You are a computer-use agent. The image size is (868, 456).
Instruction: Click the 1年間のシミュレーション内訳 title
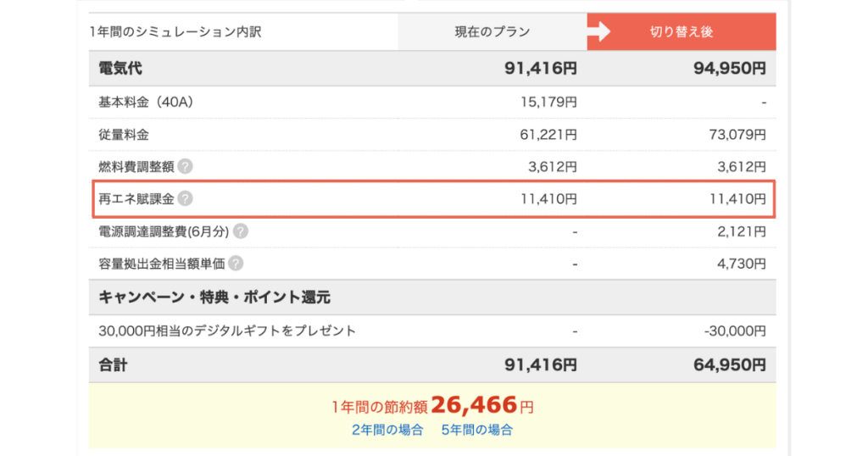[x=175, y=32]
